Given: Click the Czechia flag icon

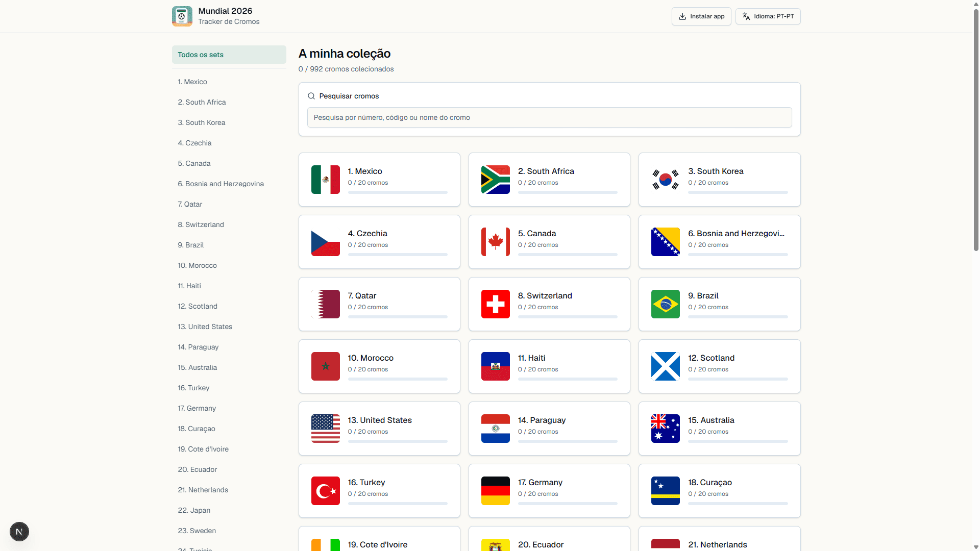Looking at the screenshot, I should (326, 242).
